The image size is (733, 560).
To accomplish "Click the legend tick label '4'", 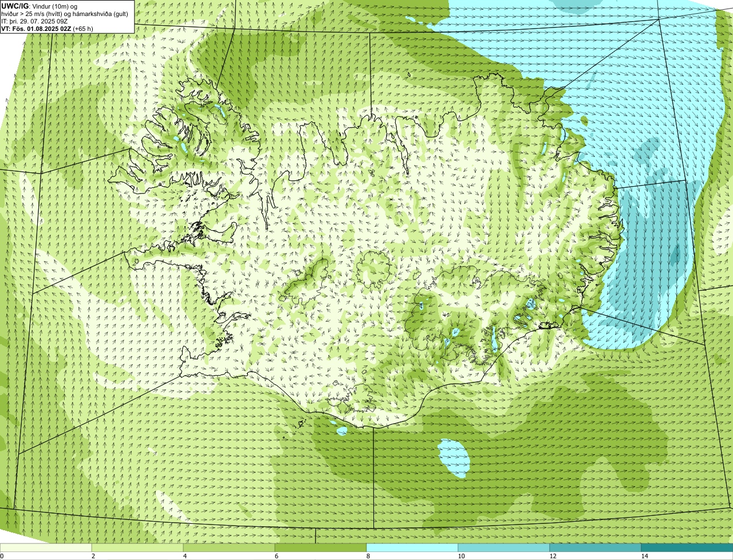I will (x=184, y=556).
